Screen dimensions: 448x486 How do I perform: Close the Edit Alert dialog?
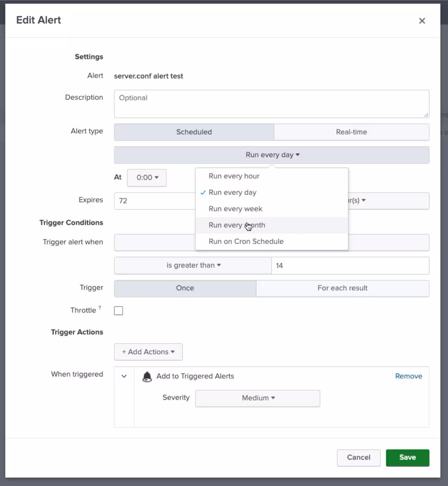point(422,21)
